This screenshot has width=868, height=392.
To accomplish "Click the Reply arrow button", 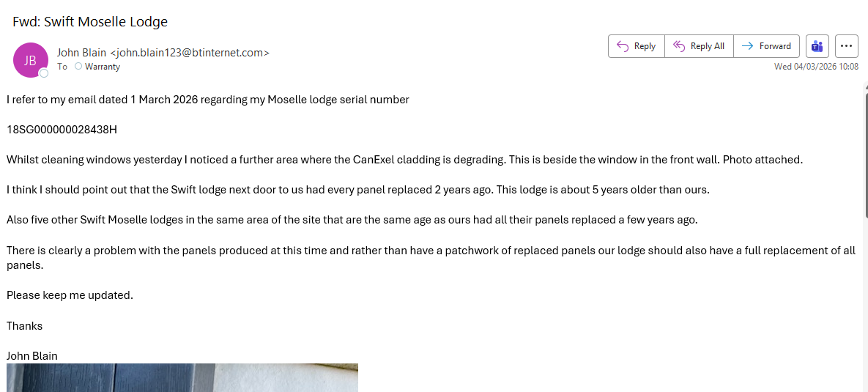I will [x=636, y=46].
